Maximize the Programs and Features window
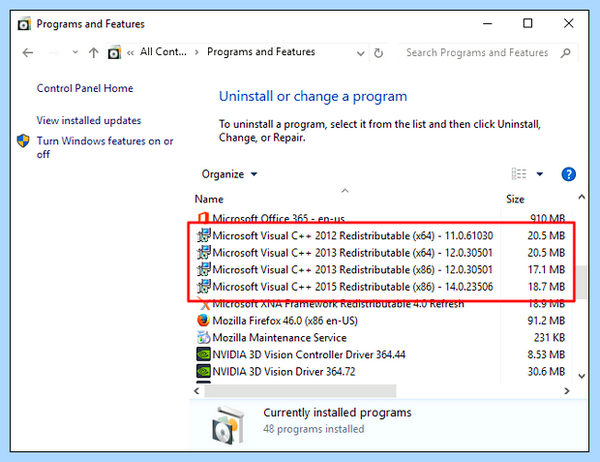The image size is (600, 462). coord(528,23)
